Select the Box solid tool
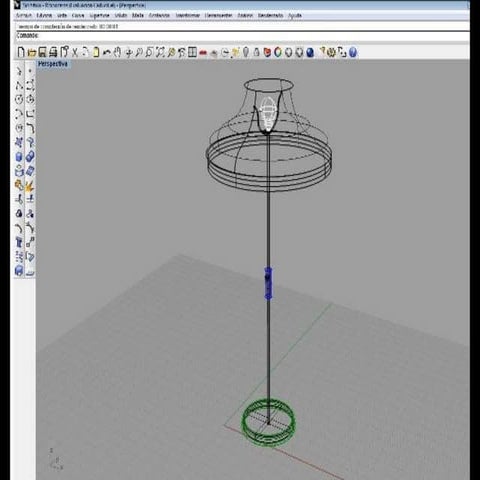 pyautogui.click(x=19, y=157)
